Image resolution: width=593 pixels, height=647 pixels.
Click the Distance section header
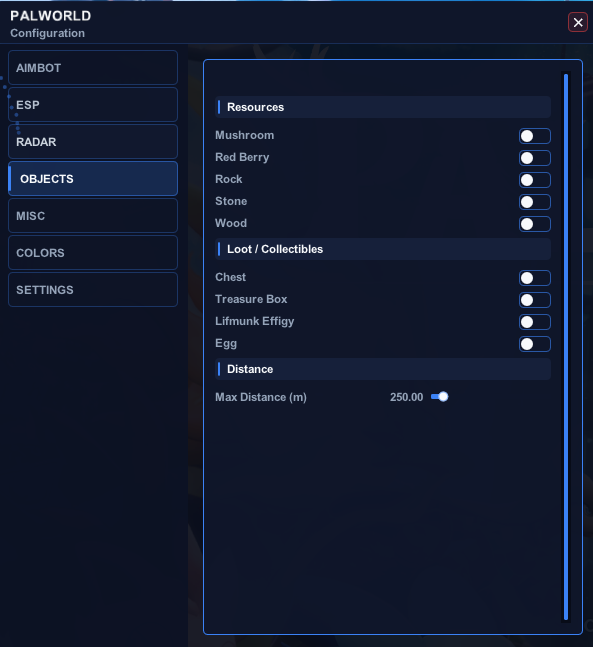pos(383,369)
